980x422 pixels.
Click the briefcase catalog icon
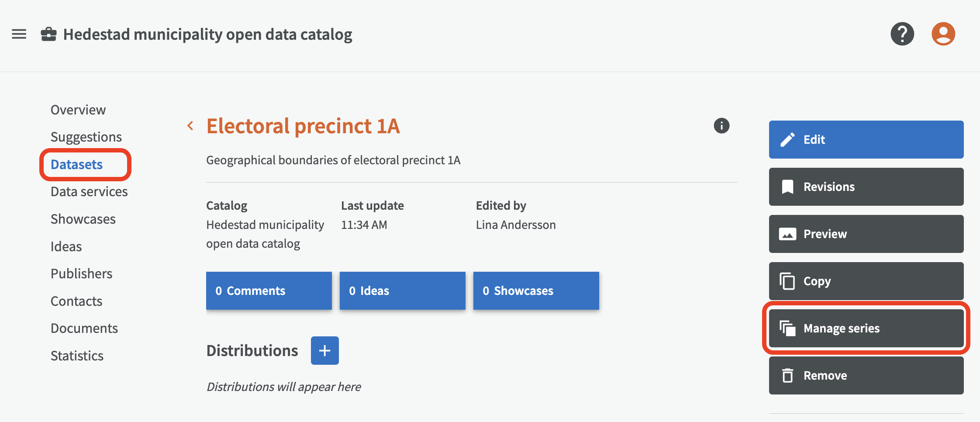[48, 34]
